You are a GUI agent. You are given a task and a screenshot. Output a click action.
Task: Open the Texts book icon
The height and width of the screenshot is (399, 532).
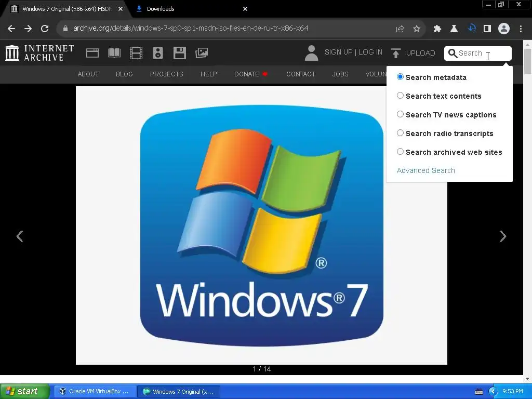(x=114, y=53)
